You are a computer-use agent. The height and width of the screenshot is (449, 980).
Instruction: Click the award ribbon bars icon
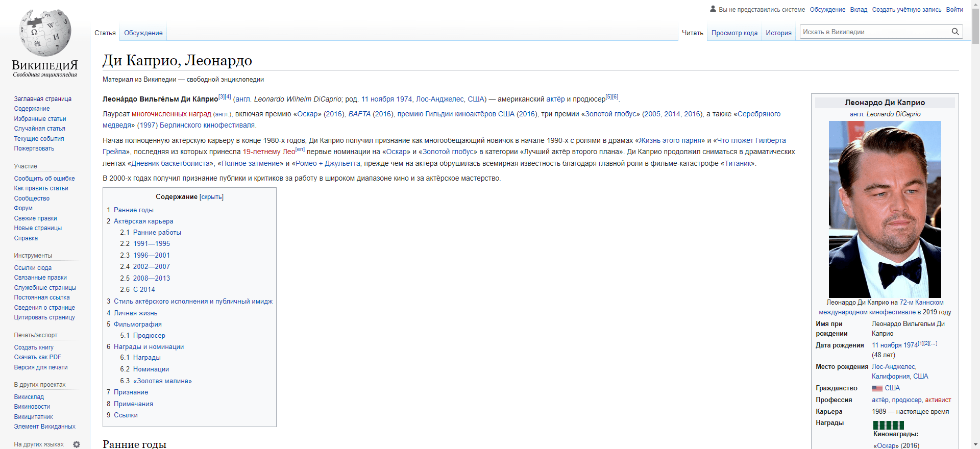pyautogui.click(x=888, y=425)
